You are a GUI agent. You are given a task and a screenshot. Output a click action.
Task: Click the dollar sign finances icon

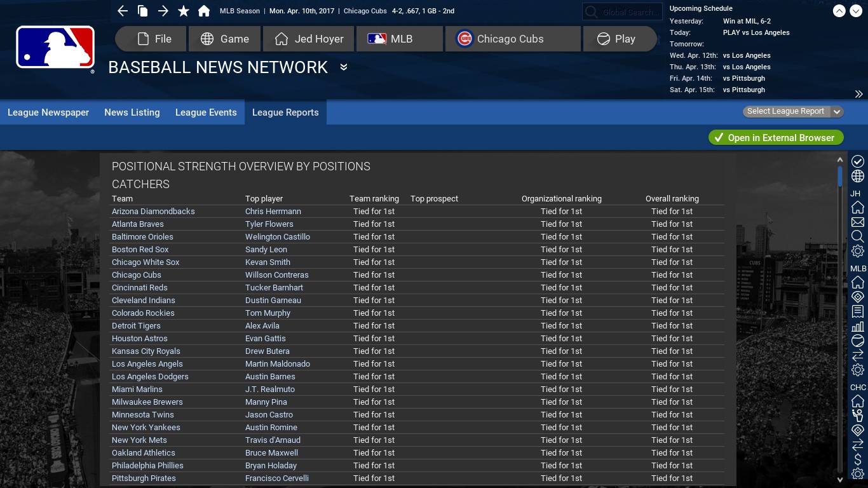tap(858, 459)
